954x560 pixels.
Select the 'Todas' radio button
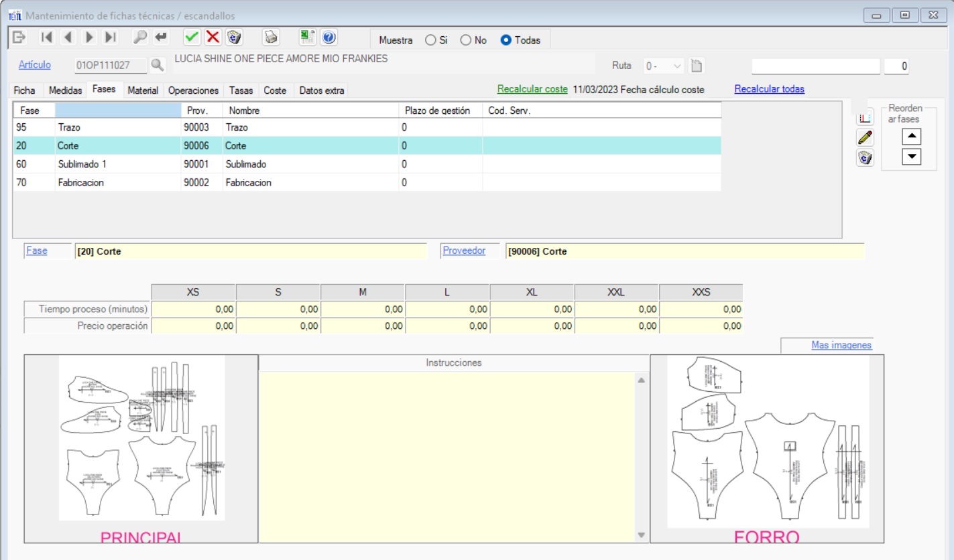pos(506,40)
